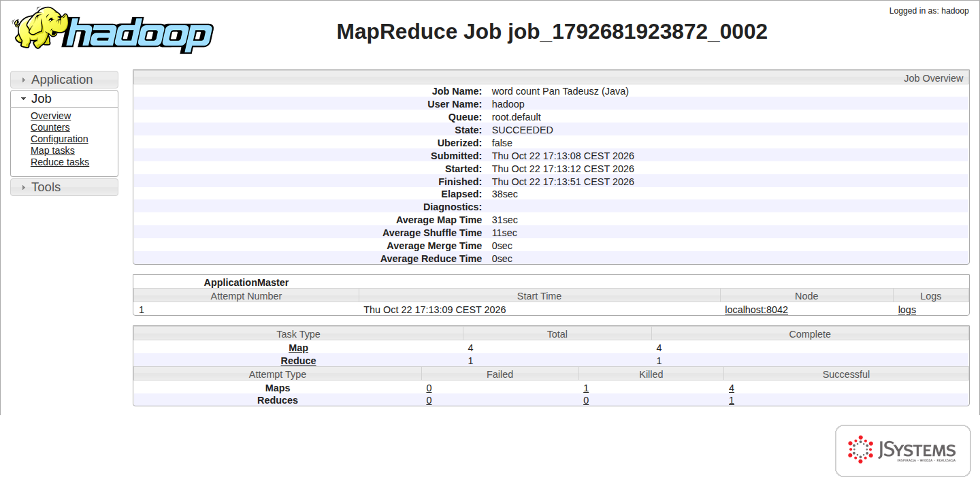Click Average Shuffle Time value 11sec
This screenshot has width=980, height=486.
pyautogui.click(x=505, y=233)
